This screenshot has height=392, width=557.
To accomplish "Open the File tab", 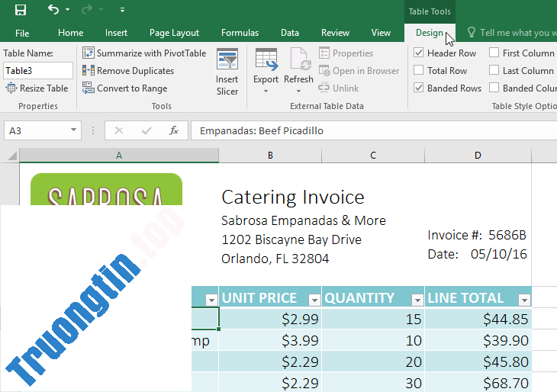I will pos(22,33).
